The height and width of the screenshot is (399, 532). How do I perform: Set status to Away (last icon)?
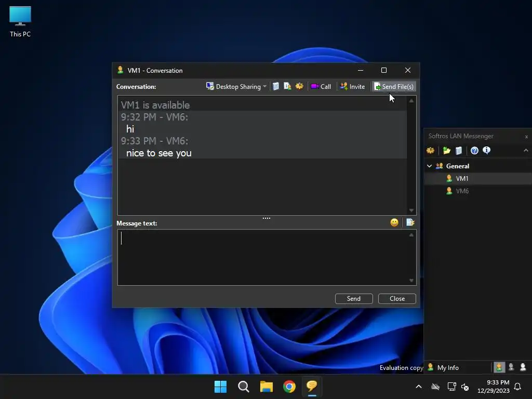coord(523,367)
